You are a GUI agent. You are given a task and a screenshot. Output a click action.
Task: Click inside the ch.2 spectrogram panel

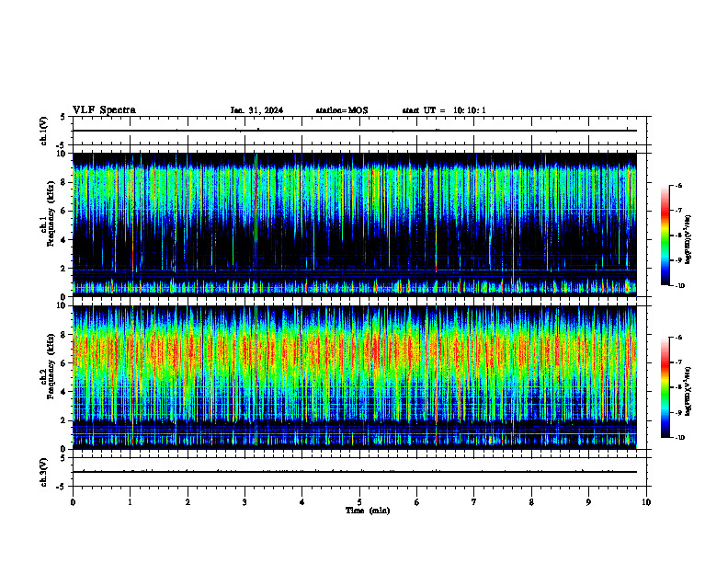355,377
